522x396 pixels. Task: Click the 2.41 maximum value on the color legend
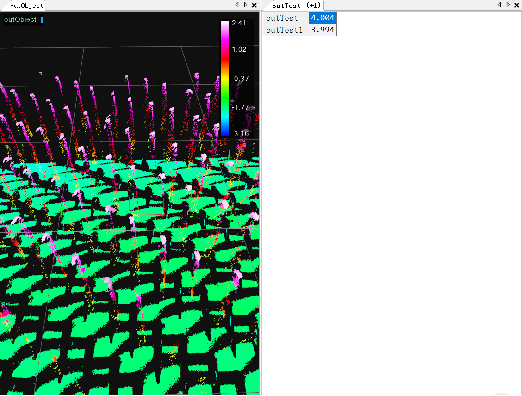[x=239, y=23]
